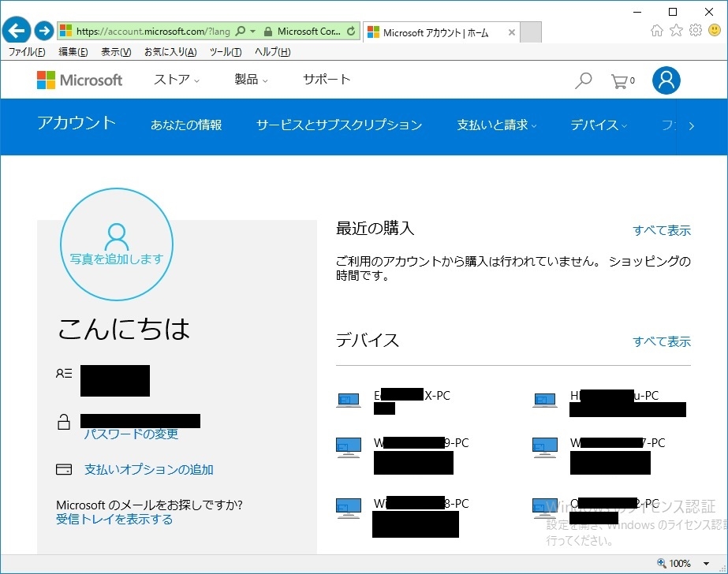Open the account profile avatar
Viewport: 728px width, 574px height.
(x=666, y=80)
